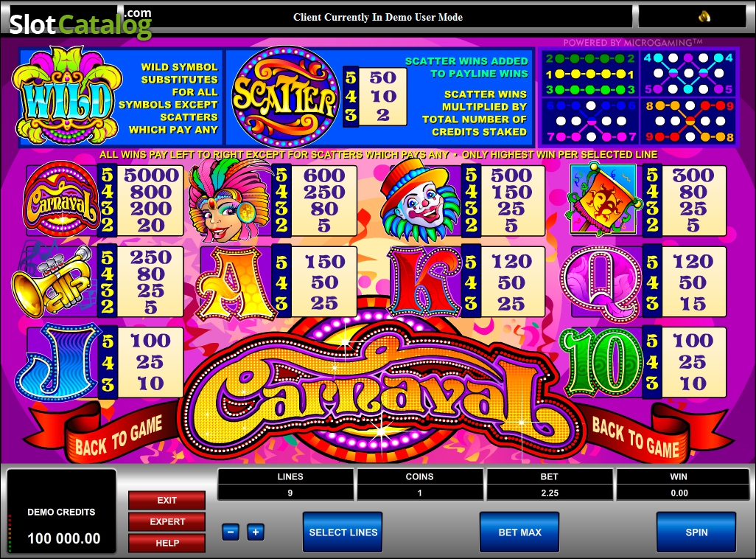This screenshot has height=559, width=756.
Task: Select the Carnaval logo paytable symbol
Action: pos(61,199)
